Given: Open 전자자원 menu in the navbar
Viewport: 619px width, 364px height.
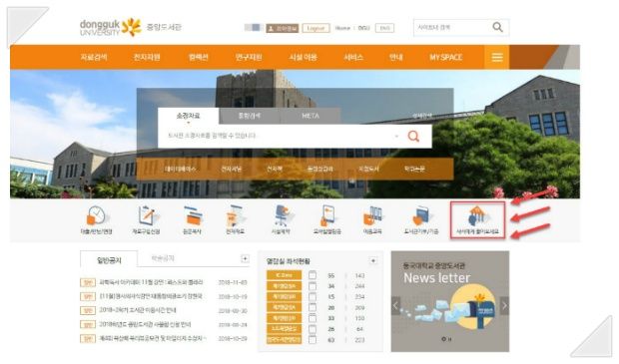Looking at the screenshot, I should 147,58.
